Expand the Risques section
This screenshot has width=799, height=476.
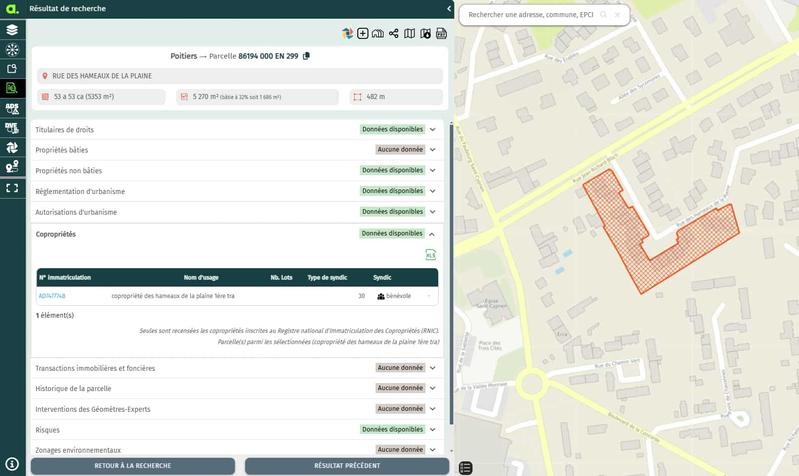click(433, 430)
